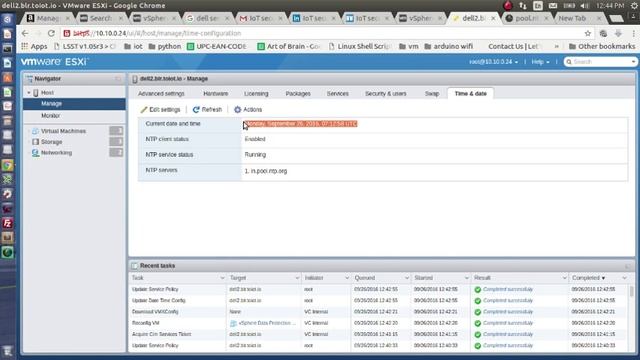Select the Time & date tab

tap(471, 93)
